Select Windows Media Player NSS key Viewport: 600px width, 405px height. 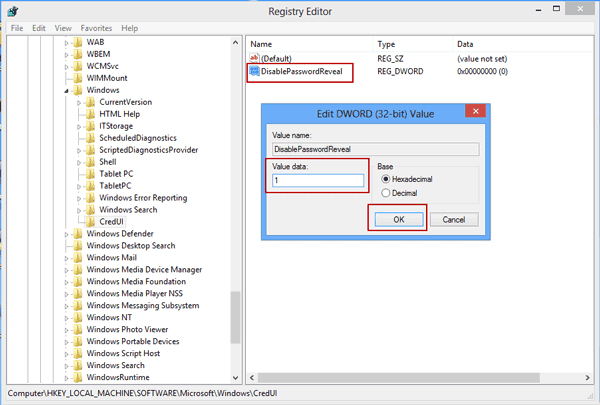pyautogui.click(x=135, y=293)
